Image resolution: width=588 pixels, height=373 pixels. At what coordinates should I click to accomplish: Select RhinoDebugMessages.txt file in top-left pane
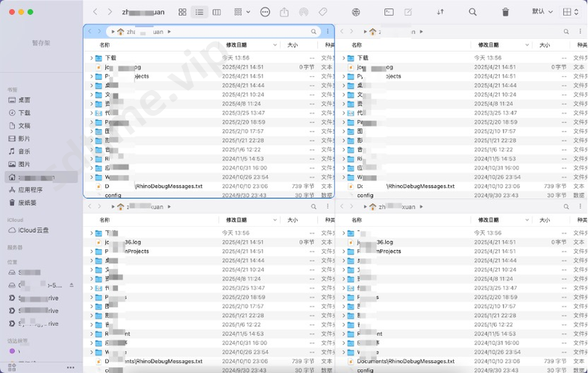click(x=169, y=186)
